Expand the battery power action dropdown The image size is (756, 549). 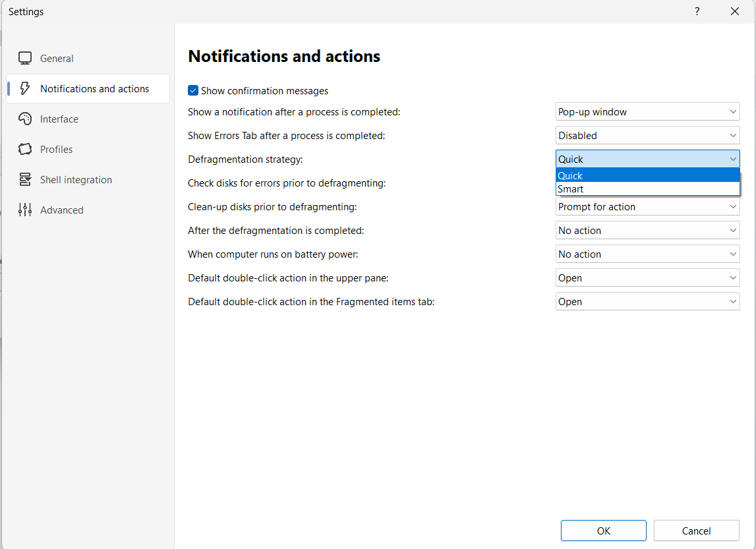[647, 254]
